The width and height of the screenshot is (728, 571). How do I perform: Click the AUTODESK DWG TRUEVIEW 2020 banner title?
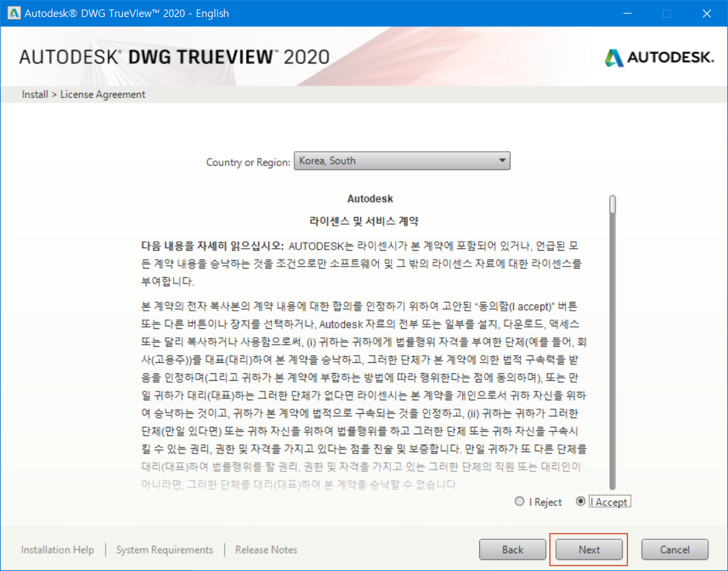[175, 57]
